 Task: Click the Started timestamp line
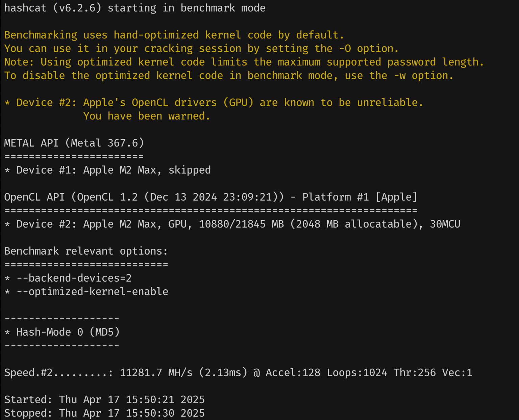coord(104,400)
